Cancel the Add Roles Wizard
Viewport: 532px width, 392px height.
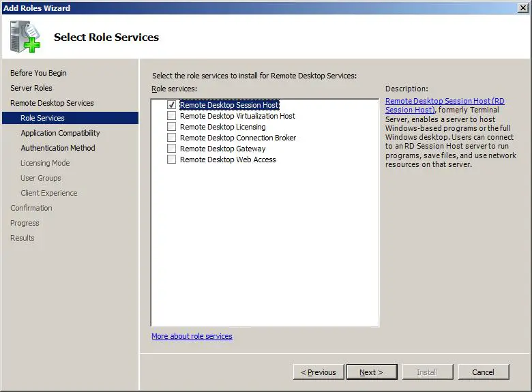pyautogui.click(x=483, y=372)
